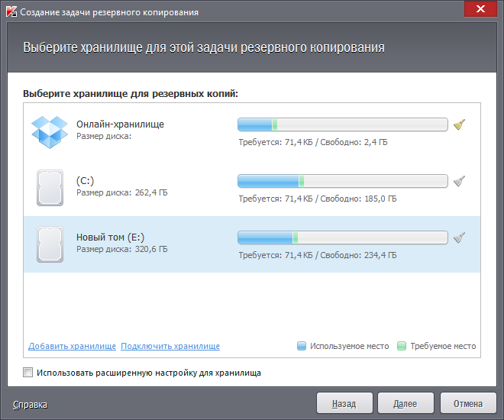504x420 pixels.
Task: Click the green Требуемое место legend swatch
Action: point(402,346)
